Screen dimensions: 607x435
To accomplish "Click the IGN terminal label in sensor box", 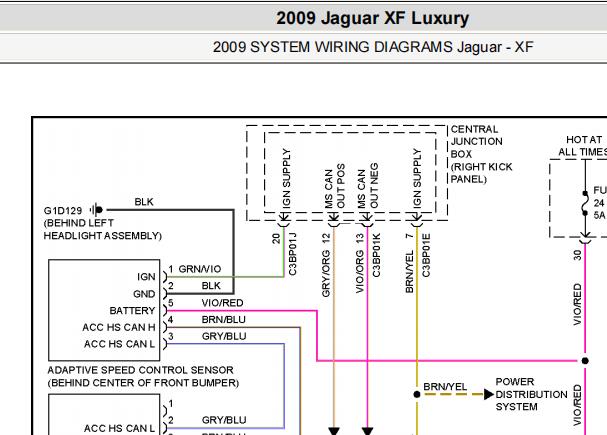I will pos(146,277).
